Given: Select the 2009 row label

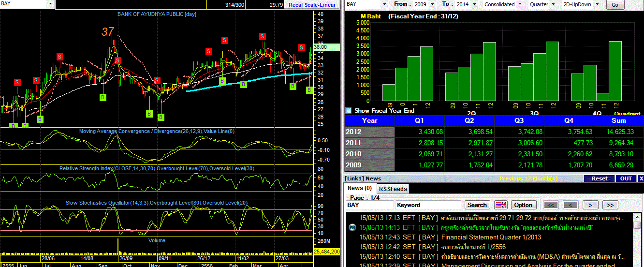Looking at the screenshot, I should (370, 165).
